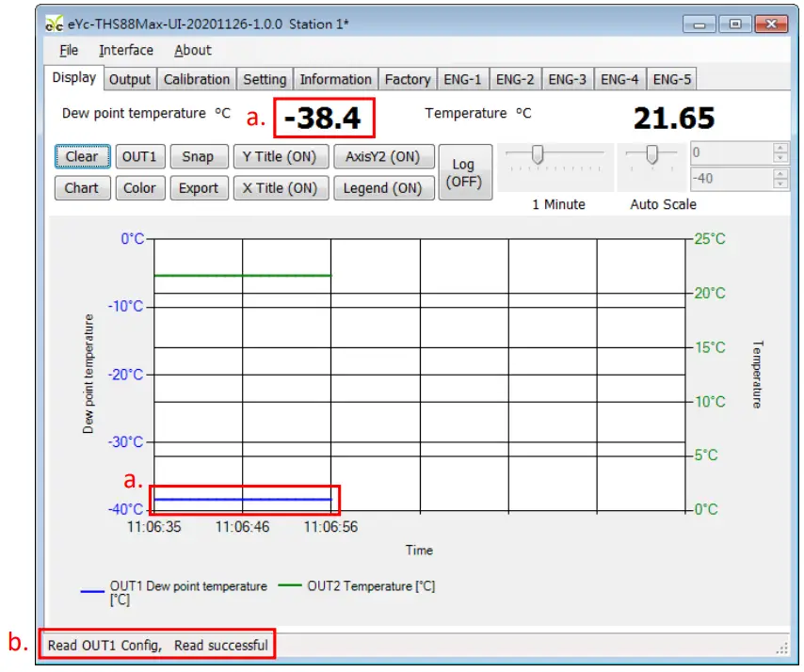Open the About menu
Screen dimensions: 804x672
pyautogui.click(x=192, y=50)
